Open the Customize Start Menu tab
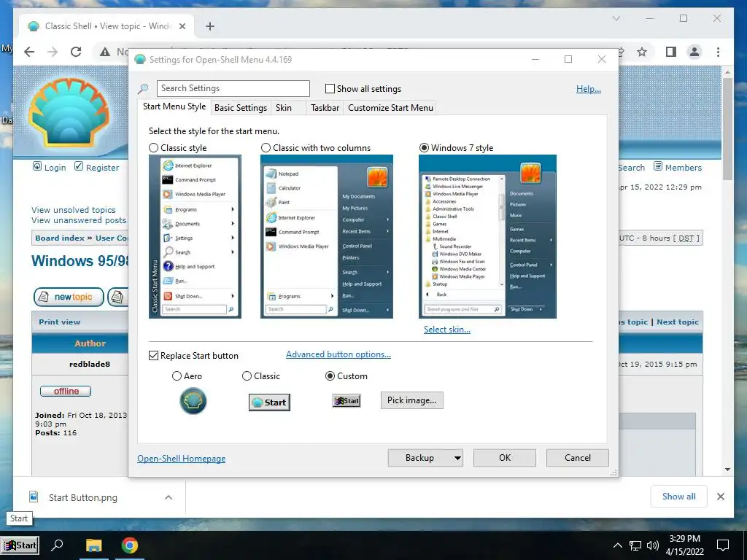The width and height of the screenshot is (747, 560). [391, 108]
